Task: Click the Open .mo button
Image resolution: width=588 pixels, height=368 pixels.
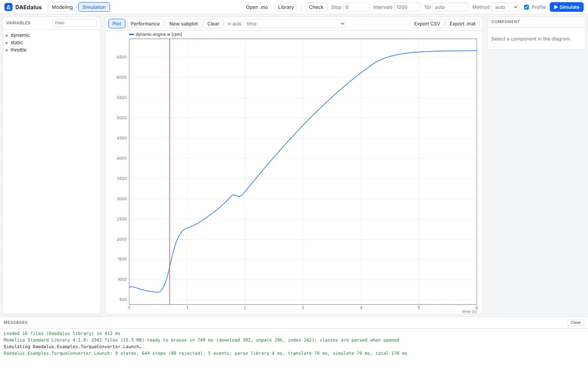Action: [x=257, y=7]
